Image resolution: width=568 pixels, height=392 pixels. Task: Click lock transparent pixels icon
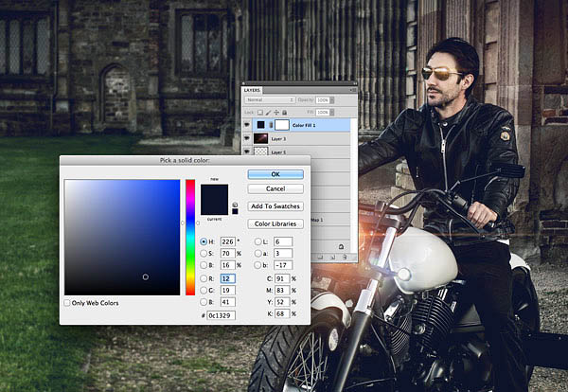[259, 113]
